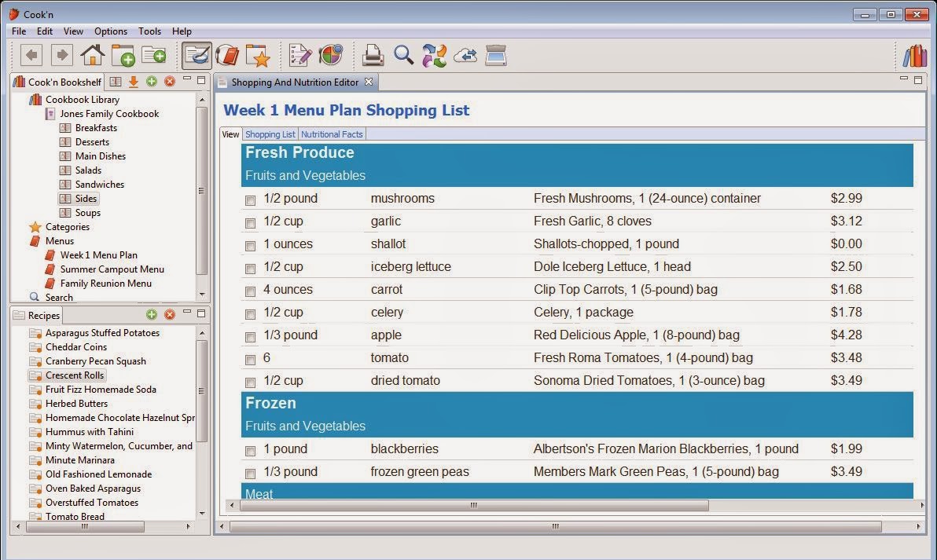Click the scanner capture icon

[x=495, y=56]
